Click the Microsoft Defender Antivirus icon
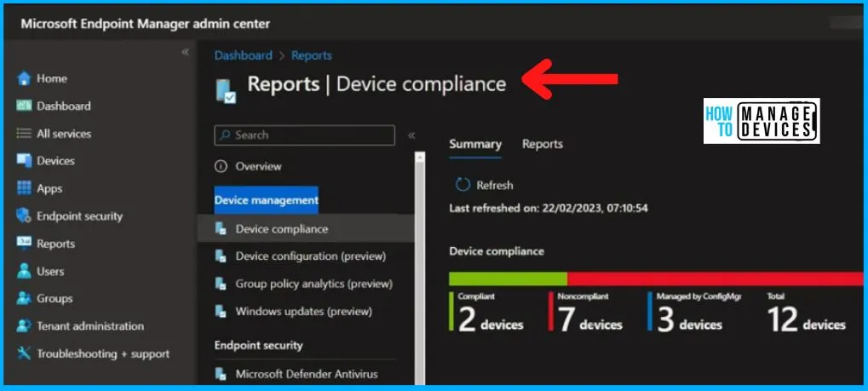Screen dimensions: 868x391 pos(221,374)
